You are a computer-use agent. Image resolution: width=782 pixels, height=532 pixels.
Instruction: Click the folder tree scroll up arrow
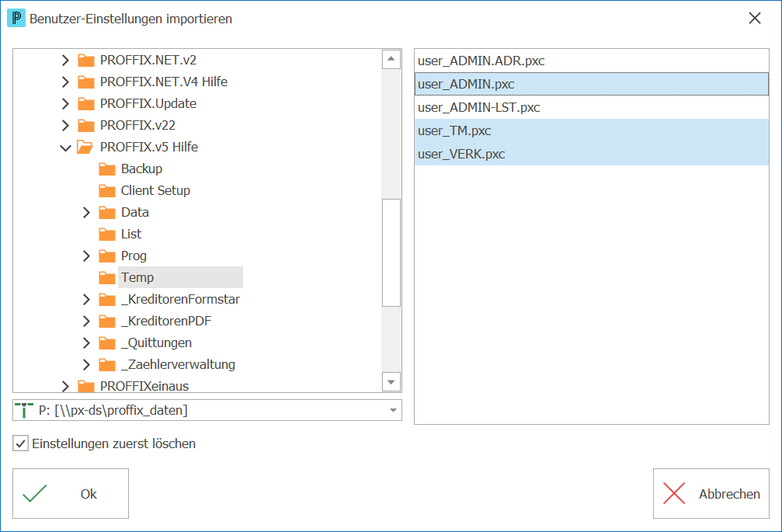point(391,59)
